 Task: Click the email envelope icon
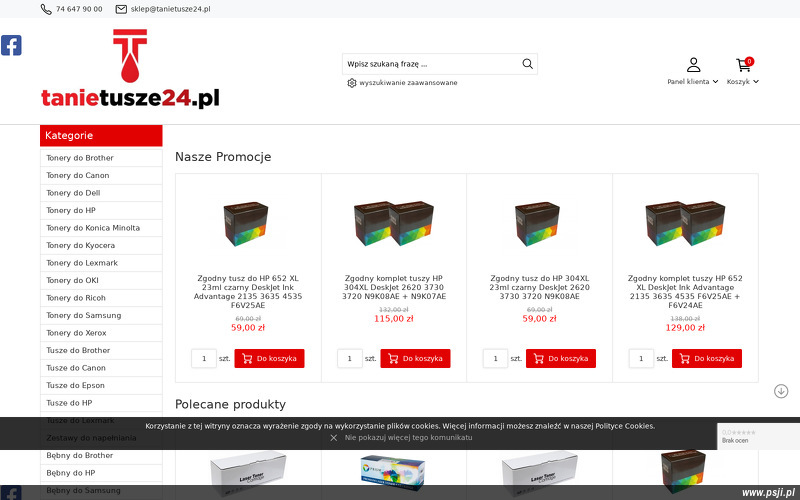pos(121,9)
